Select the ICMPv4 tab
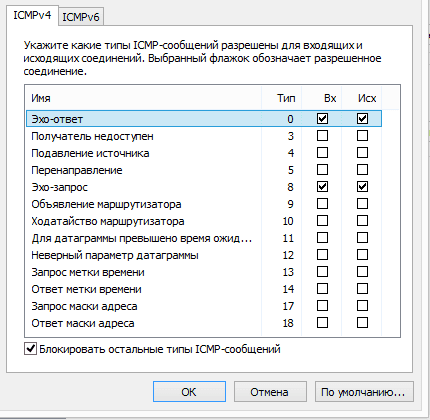The width and height of the screenshot is (430, 420). click(32, 15)
